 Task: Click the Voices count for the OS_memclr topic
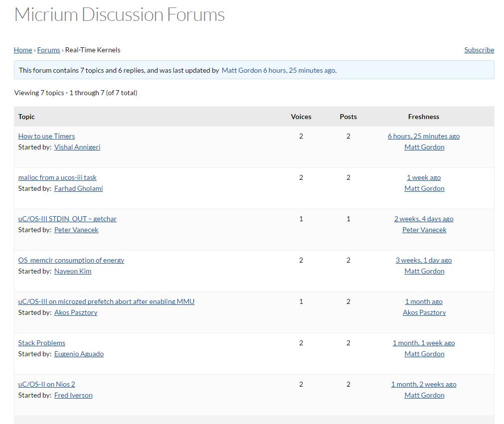point(301,260)
